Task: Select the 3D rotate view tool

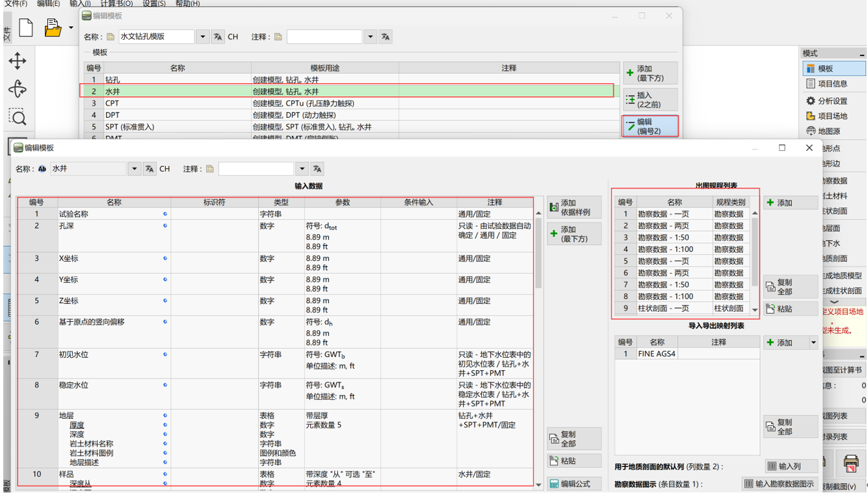Action: click(18, 89)
